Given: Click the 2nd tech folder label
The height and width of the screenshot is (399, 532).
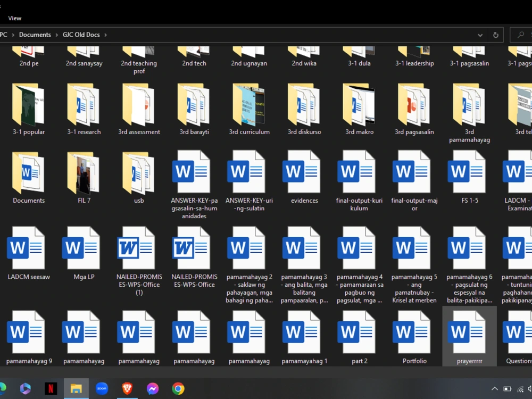Looking at the screenshot, I should [x=194, y=63].
